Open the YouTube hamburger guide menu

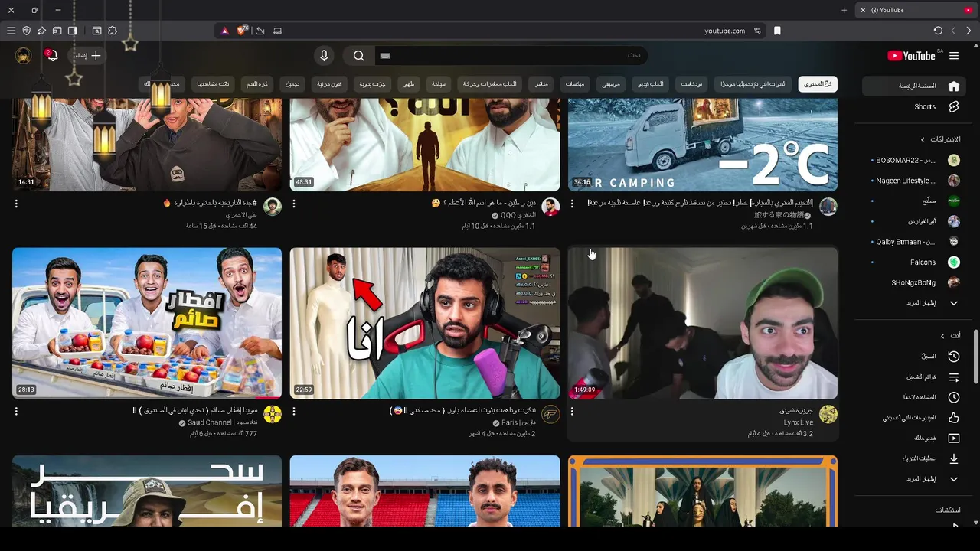(954, 56)
